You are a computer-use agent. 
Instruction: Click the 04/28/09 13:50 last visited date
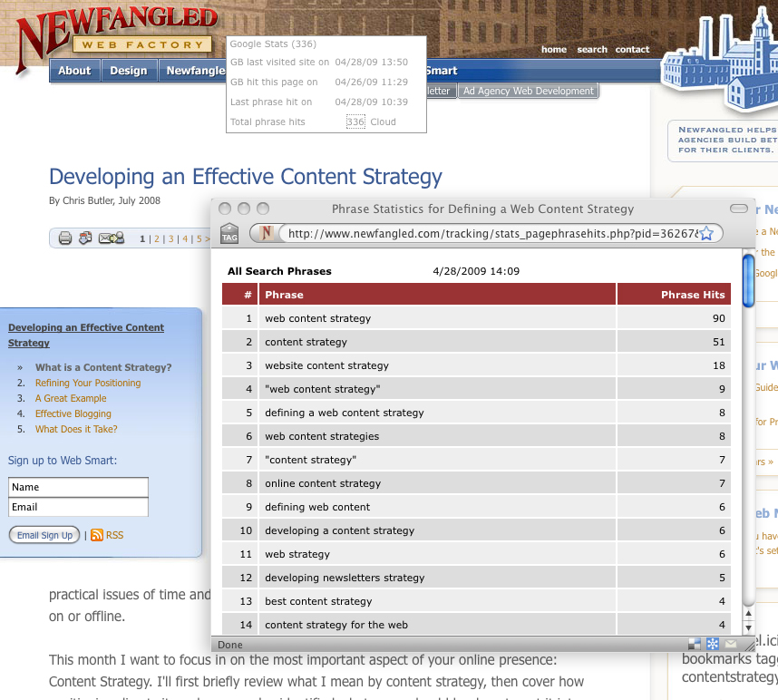point(371,62)
